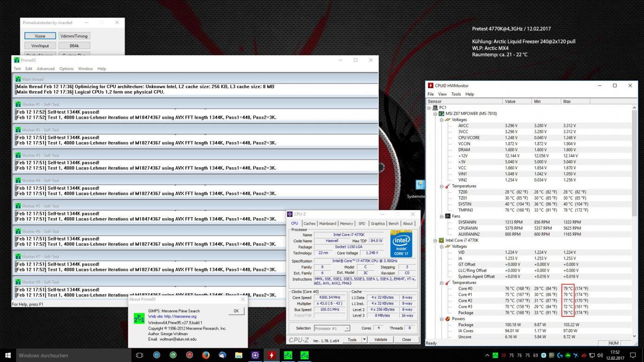Click the Prime95 title bar icon
This screenshot has height=362, width=644.
(17, 60)
